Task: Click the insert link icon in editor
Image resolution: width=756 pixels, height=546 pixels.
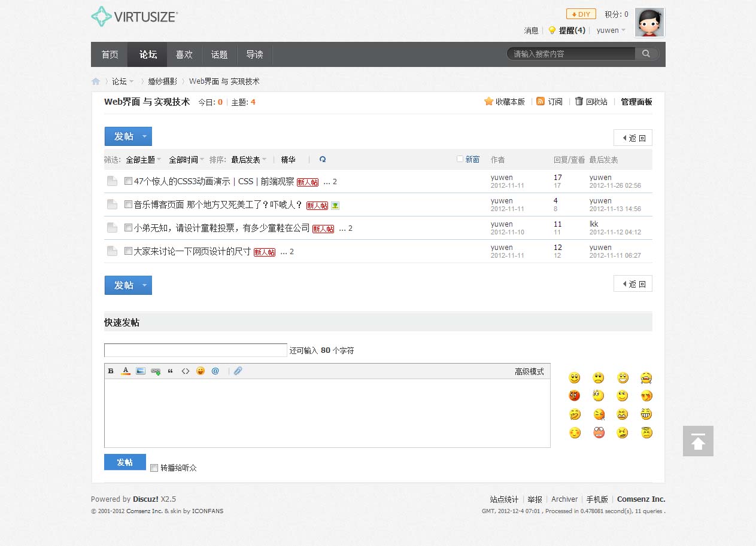Action: point(156,371)
